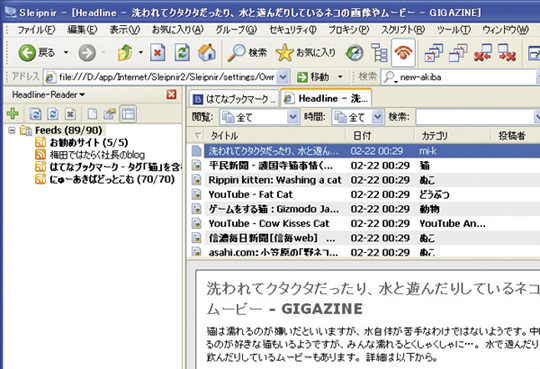Toggle the orange RSS feed reader icon
This screenshot has height=369, width=540.
tap(403, 53)
